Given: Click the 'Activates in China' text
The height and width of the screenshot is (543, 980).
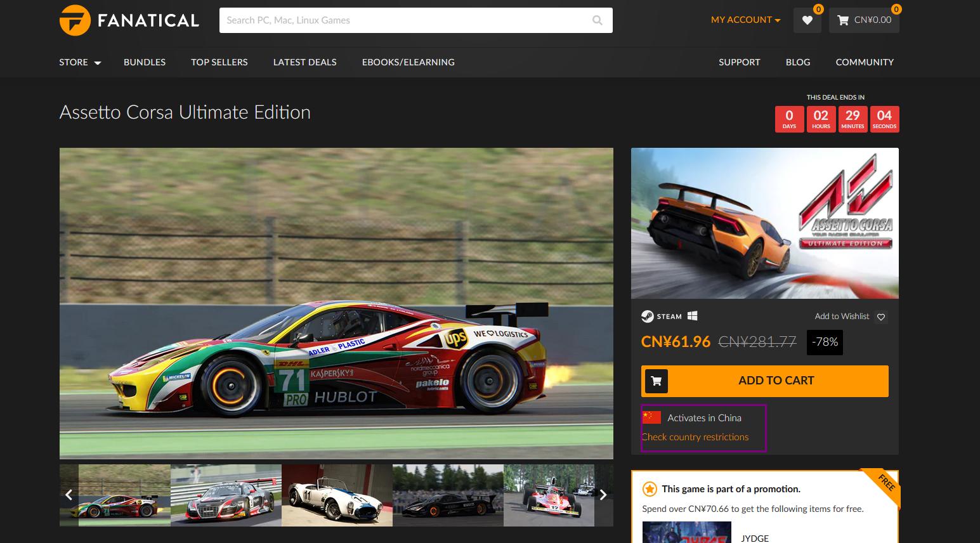Looking at the screenshot, I should (704, 418).
